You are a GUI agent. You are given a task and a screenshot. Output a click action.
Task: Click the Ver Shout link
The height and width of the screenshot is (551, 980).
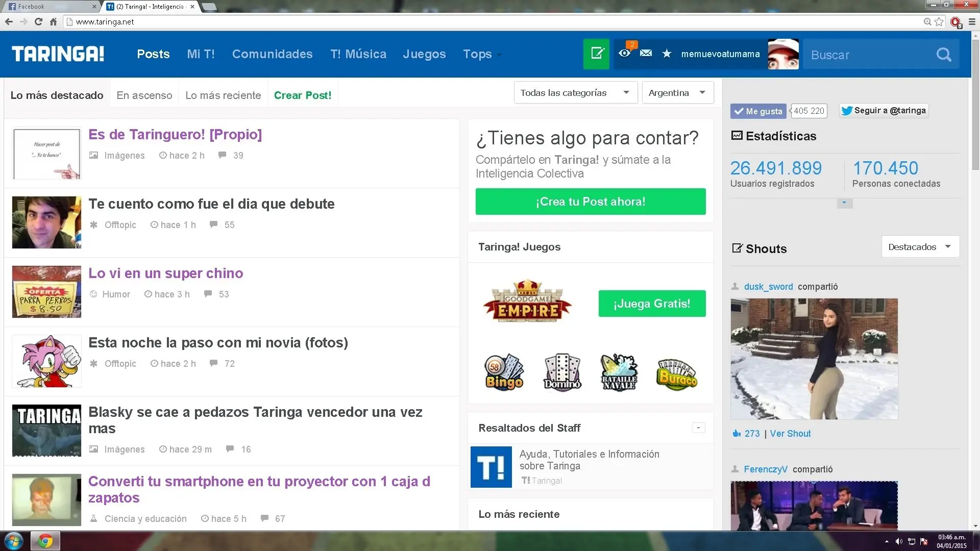(x=790, y=434)
